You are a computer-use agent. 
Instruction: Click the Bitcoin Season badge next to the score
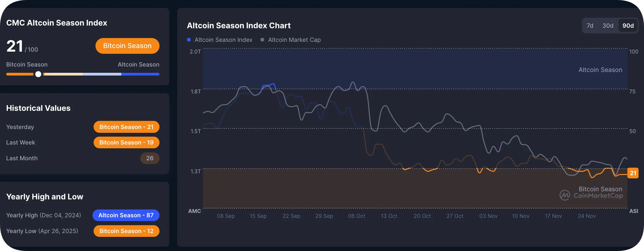(127, 46)
